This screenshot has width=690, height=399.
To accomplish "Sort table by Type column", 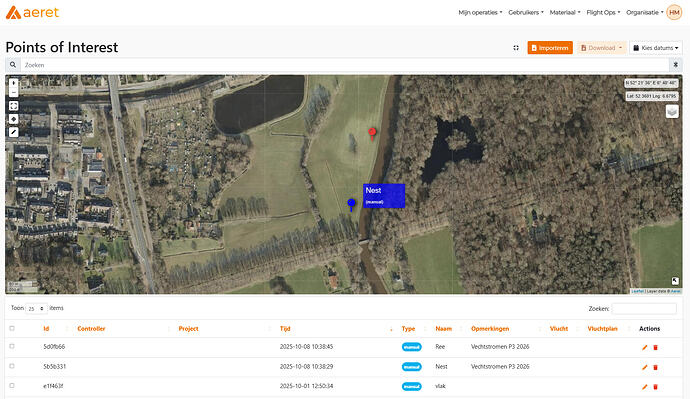I will pos(408,329).
